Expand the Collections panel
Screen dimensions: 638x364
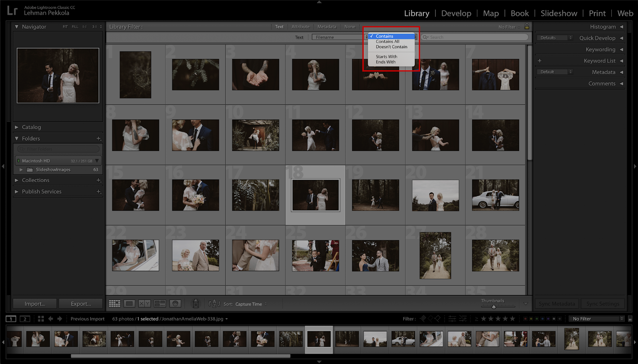[16, 180]
